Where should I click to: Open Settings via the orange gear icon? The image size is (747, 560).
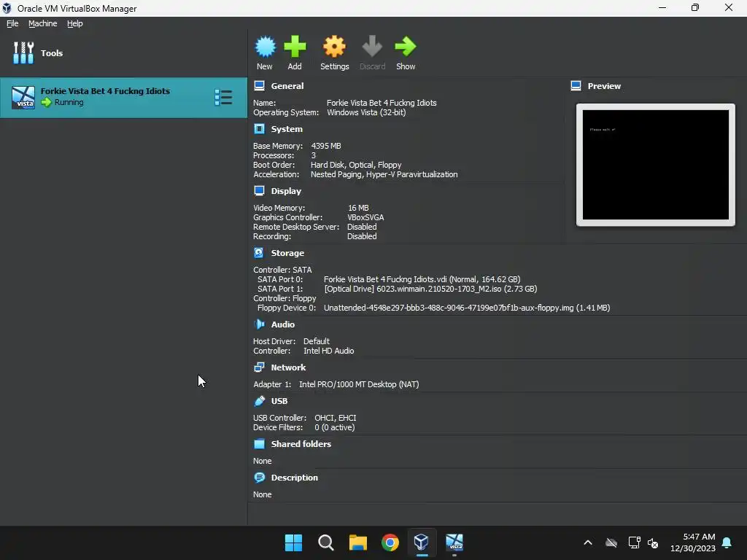pos(334,47)
